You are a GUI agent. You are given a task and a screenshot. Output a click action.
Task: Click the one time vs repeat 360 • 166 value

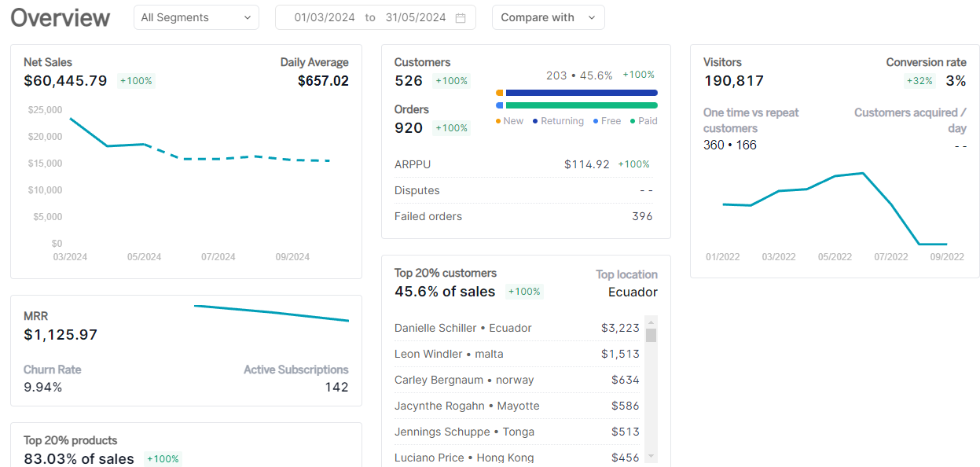click(x=730, y=145)
